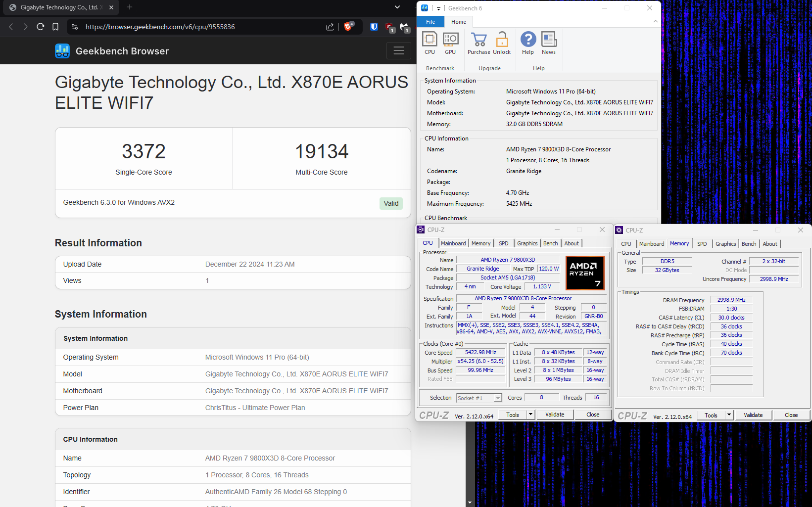Click Close button in right CPU-Z window
The width and height of the screenshot is (812, 507).
click(791, 415)
